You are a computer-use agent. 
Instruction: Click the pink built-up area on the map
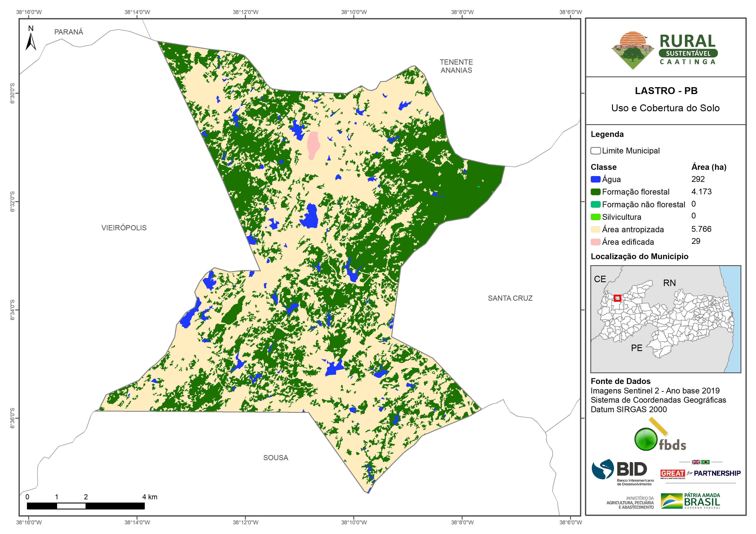point(313,145)
